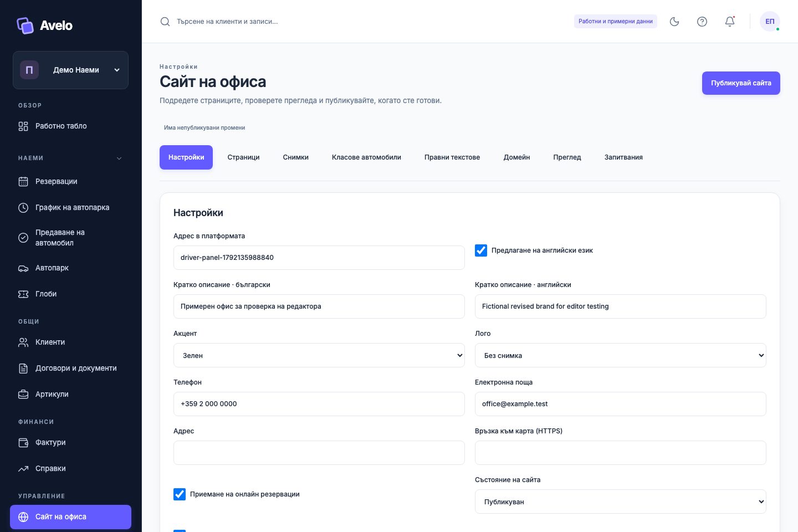This screenshot has width=798, height=532.
Task: Uncheck Предлагане на английски език
Action: (481, 250)
